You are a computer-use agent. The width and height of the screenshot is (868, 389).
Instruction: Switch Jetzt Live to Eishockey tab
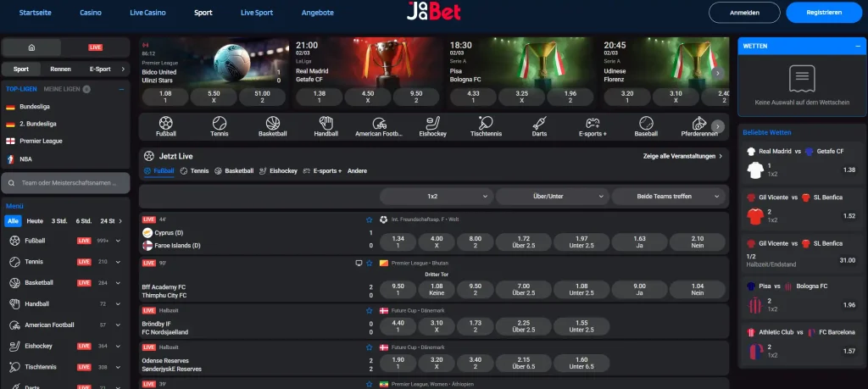coord(278,171)
